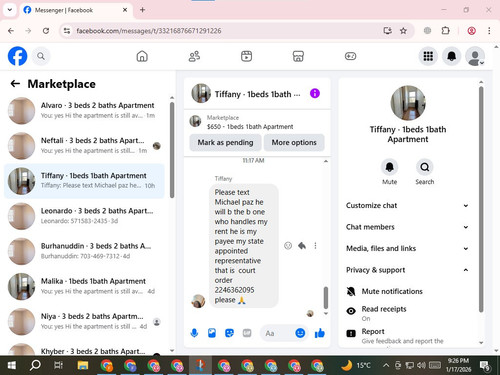Expand the Customize chat section

[408, 205]
